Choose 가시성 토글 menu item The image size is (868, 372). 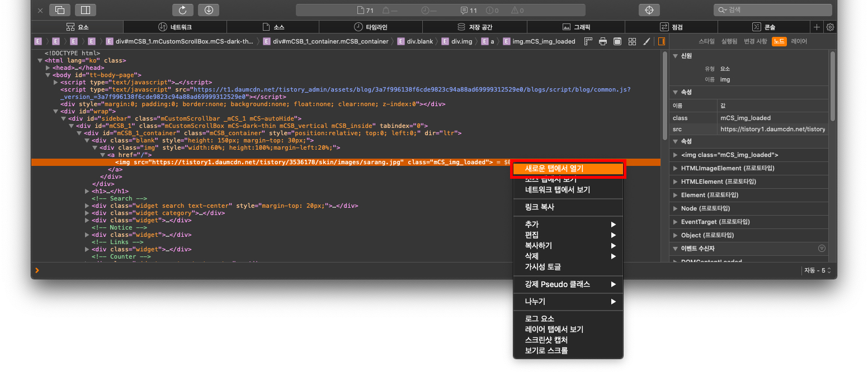tap(568, 266)
